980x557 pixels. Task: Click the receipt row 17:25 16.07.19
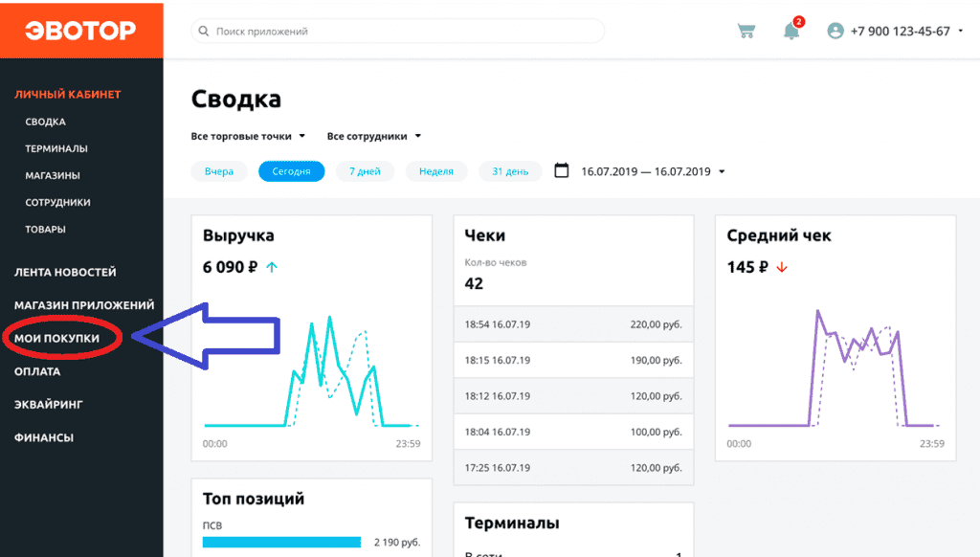coord(573,468)
